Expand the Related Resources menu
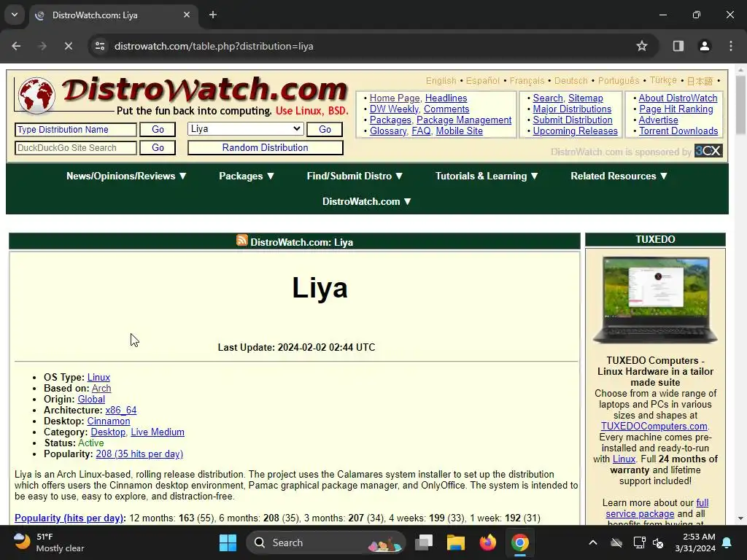 click(619, 176)
